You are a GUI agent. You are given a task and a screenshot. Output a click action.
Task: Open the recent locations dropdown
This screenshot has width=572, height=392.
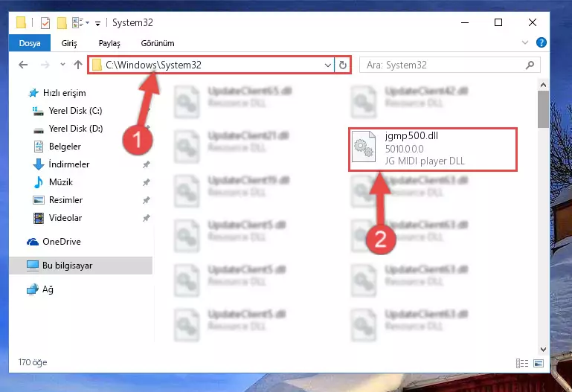point(62,65)
